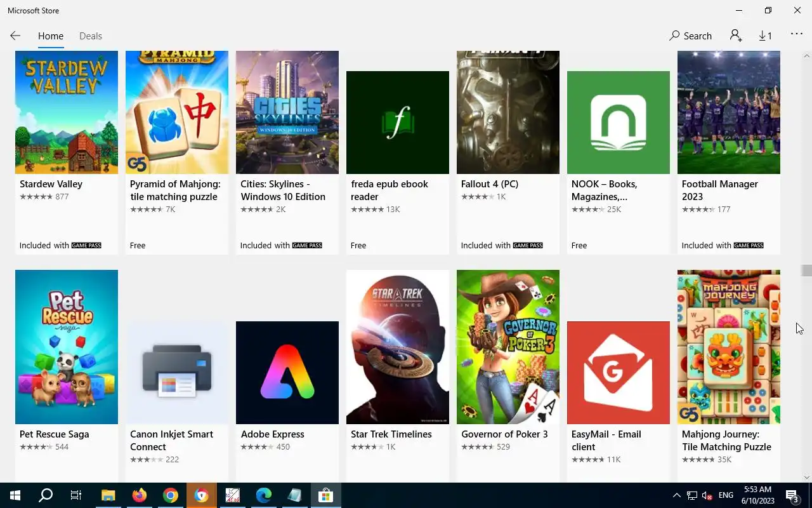Open Pyramid of Mahjong tile image
Screen dimensions: 812x508
177,112
